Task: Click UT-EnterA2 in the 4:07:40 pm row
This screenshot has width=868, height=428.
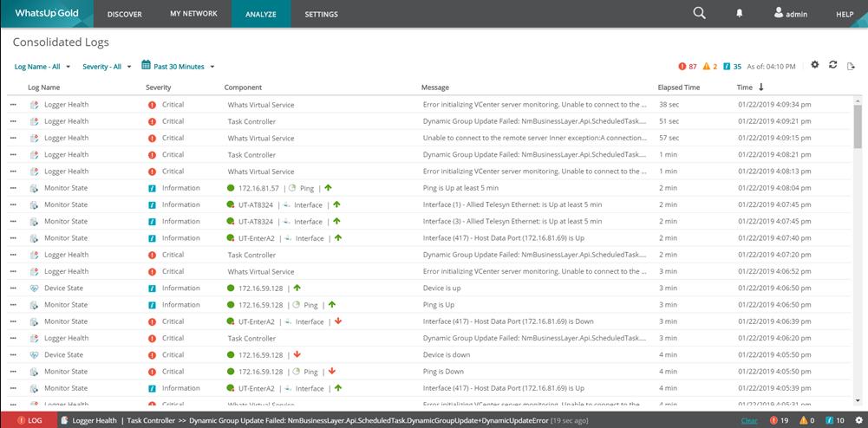Action: tap(257, 238)
